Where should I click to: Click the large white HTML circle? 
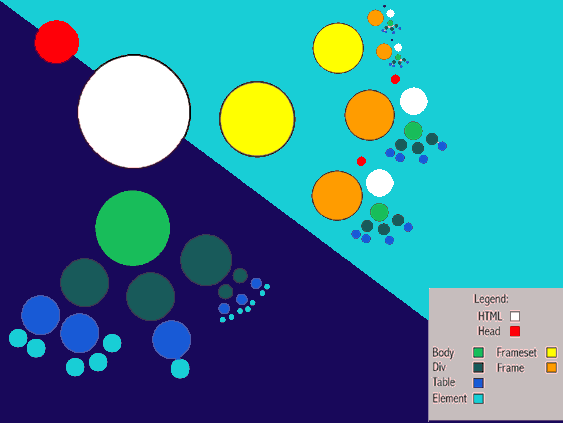[134, 111]
